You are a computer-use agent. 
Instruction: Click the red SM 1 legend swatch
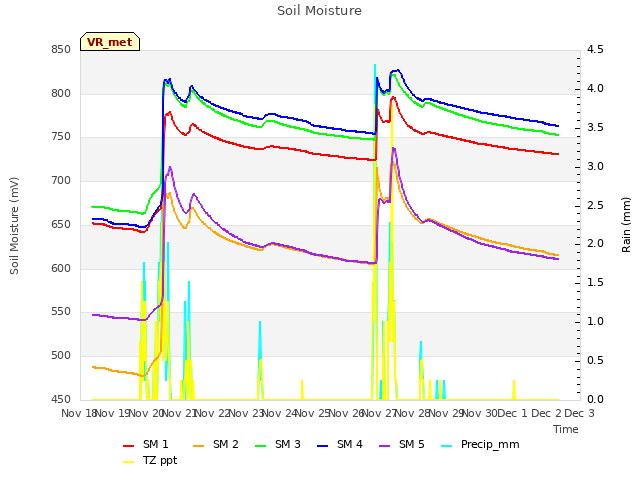click(129, 446)
